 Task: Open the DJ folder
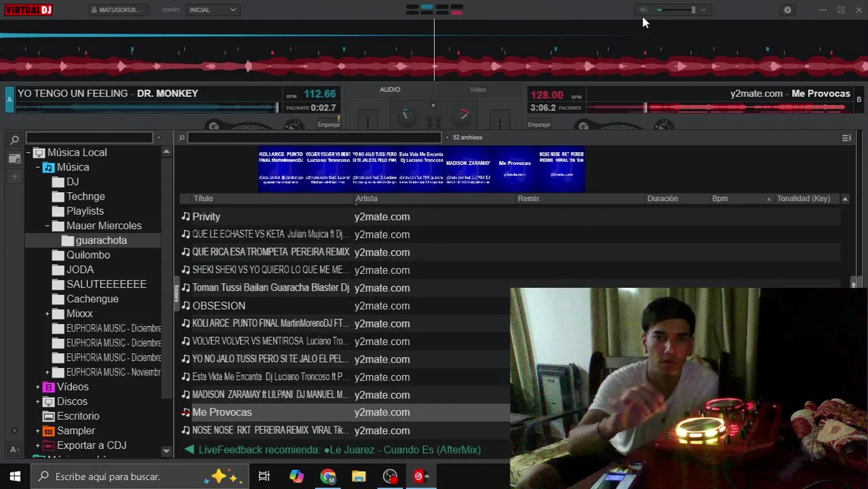(73, 182)
